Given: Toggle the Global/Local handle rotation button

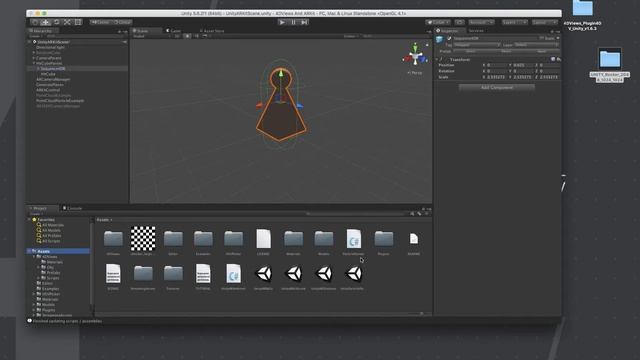Looking at the screenshot, I should click(x=122, y=22).
